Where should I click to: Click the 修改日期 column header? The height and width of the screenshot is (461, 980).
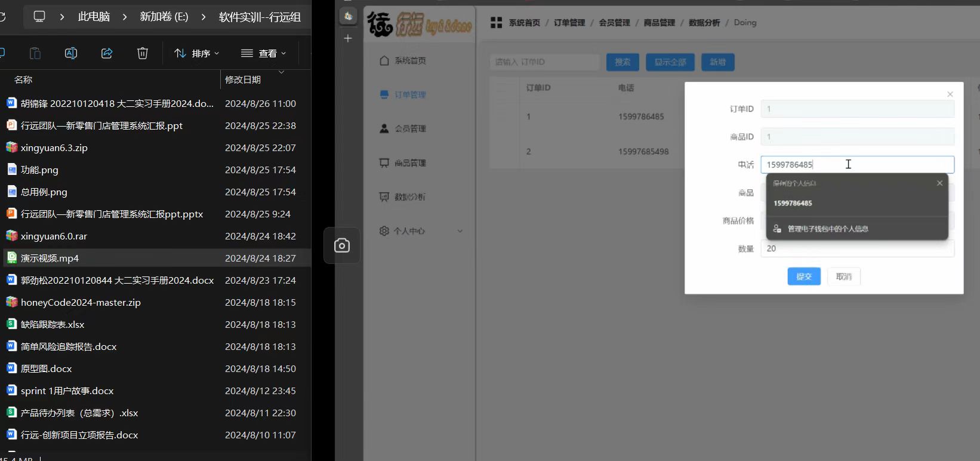[243, 79]
